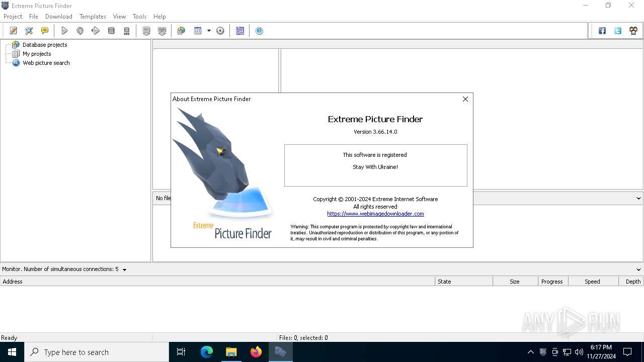This screenshot has width=644, height=362.
Task: Launch Microsoft Edge from the taskbar
Action: point(207,352)
